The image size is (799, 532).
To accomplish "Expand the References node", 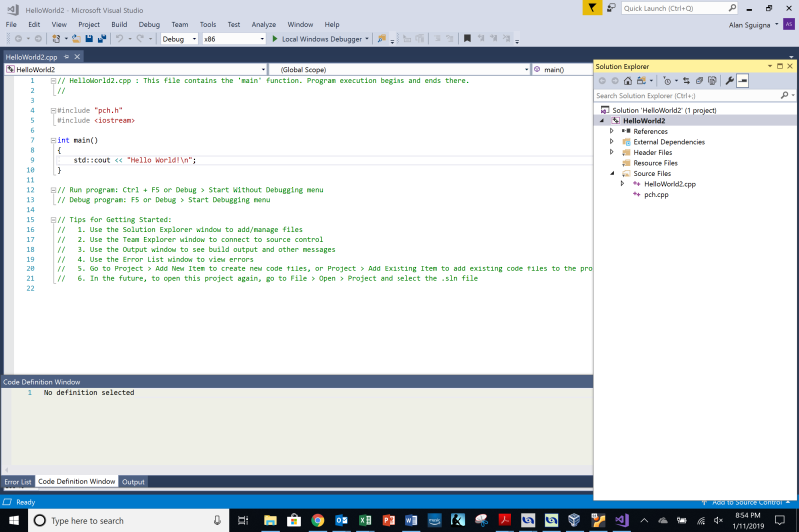I will [x=612, y=131].
